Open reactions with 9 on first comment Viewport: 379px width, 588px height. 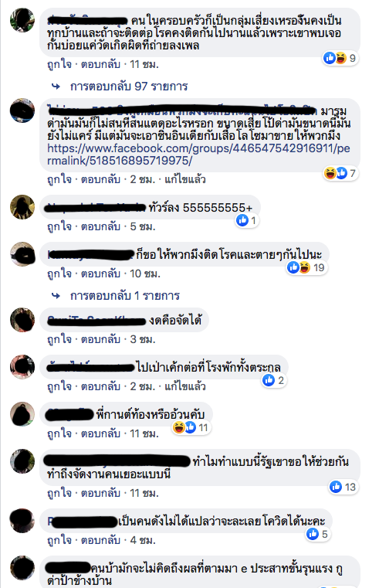point(340,58)
